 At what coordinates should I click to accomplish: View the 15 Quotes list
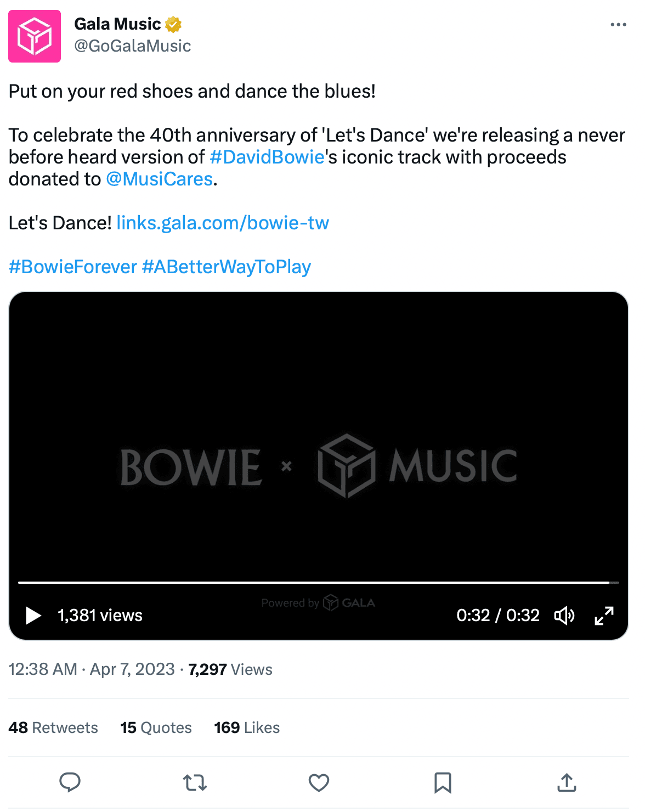[156, 728]
